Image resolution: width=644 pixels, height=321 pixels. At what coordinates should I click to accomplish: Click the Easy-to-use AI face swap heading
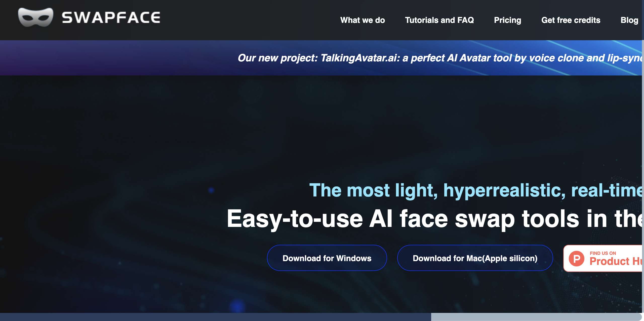tap(434, 219)
